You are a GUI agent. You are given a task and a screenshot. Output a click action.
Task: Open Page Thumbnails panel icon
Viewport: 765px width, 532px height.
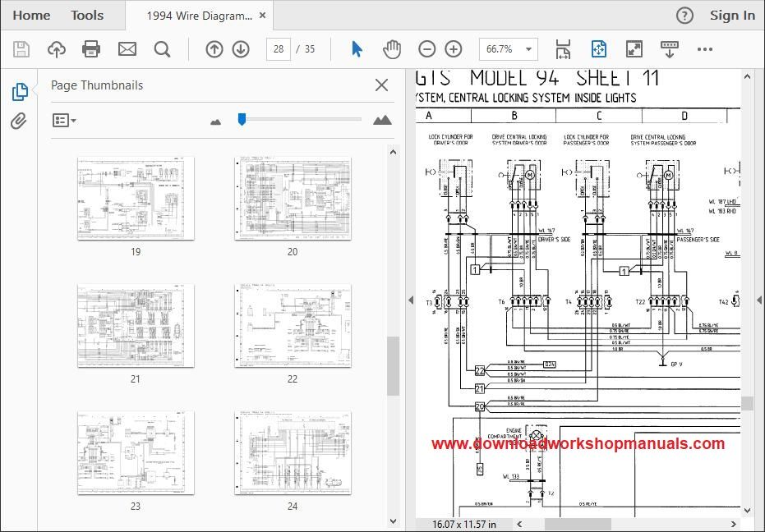click(x=20, y=92)
